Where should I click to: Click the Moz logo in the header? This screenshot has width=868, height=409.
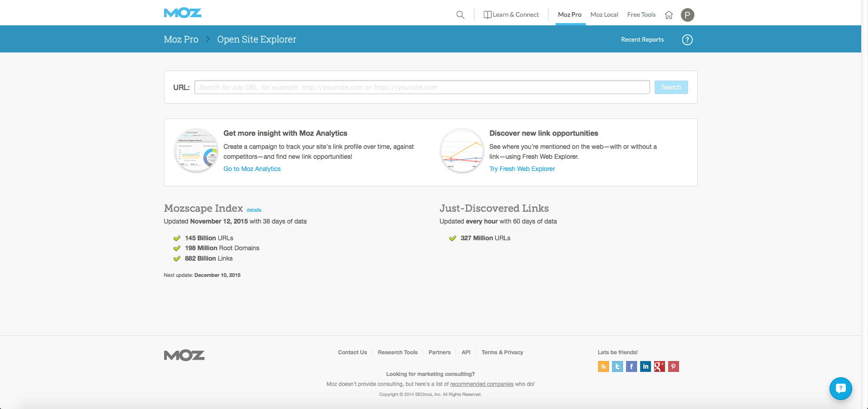183,13
